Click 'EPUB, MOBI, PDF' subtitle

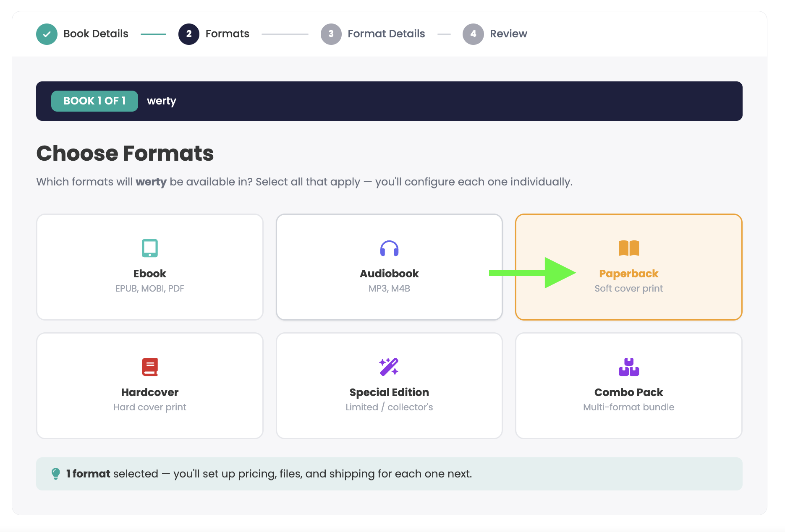[150, 288]
